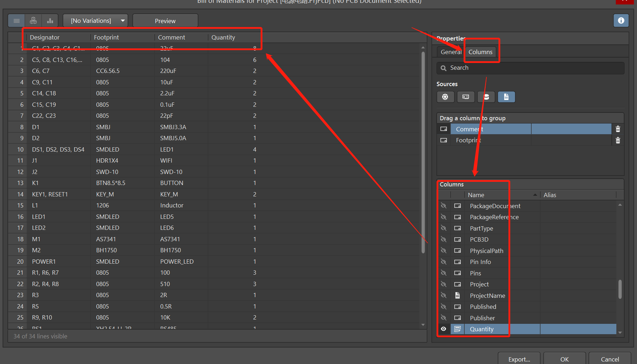
Task: Switch to the Columns tab
Action: [480, 52]
